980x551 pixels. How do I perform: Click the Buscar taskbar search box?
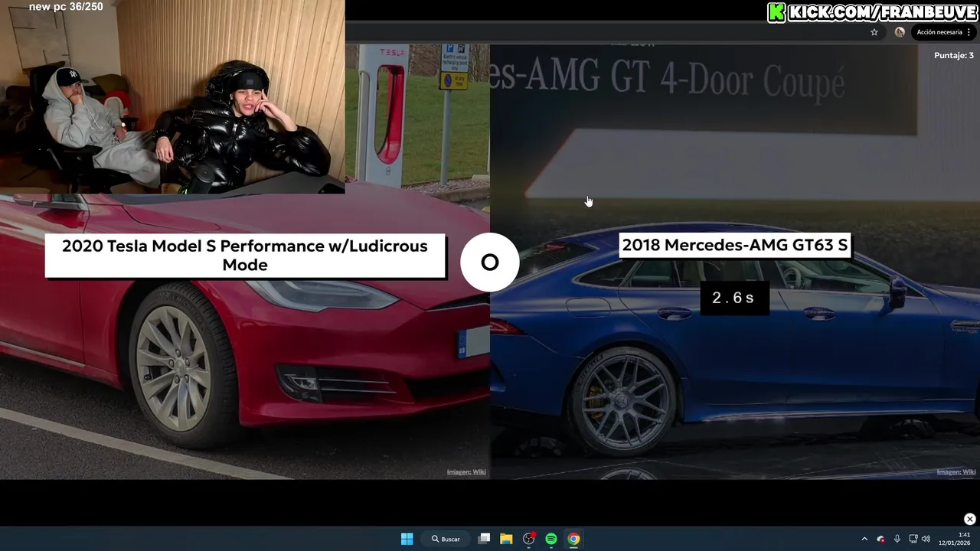coord(446,539)
